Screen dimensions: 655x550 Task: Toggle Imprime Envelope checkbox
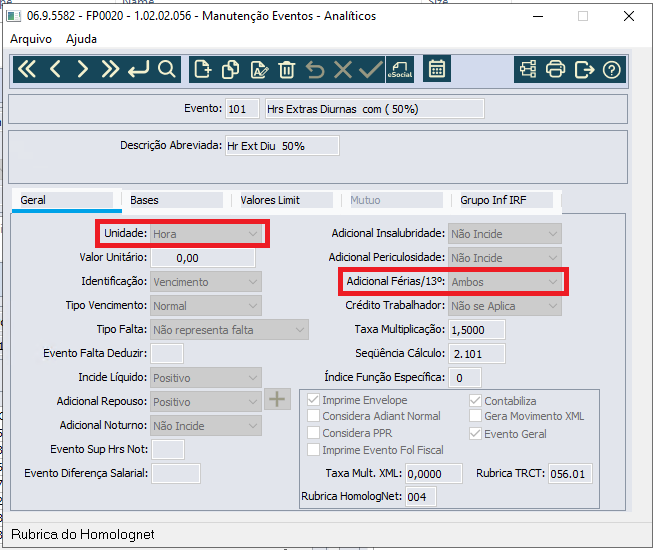[313, 400]
